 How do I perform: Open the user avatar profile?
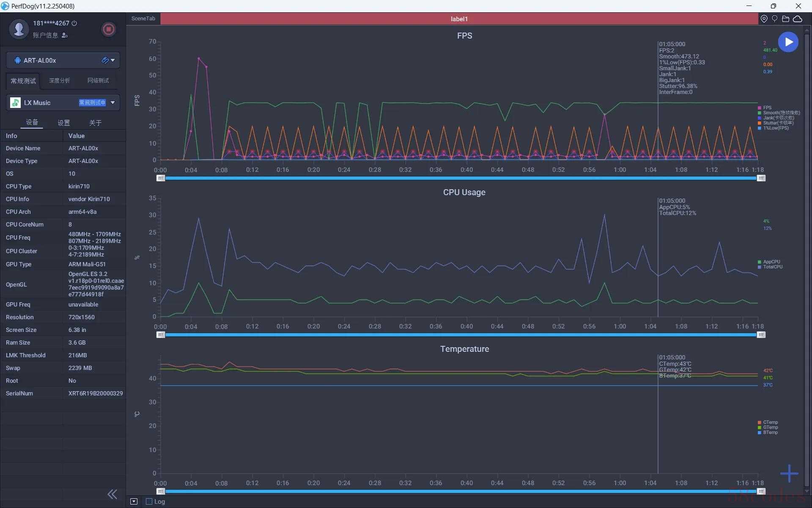coord(19,29)
